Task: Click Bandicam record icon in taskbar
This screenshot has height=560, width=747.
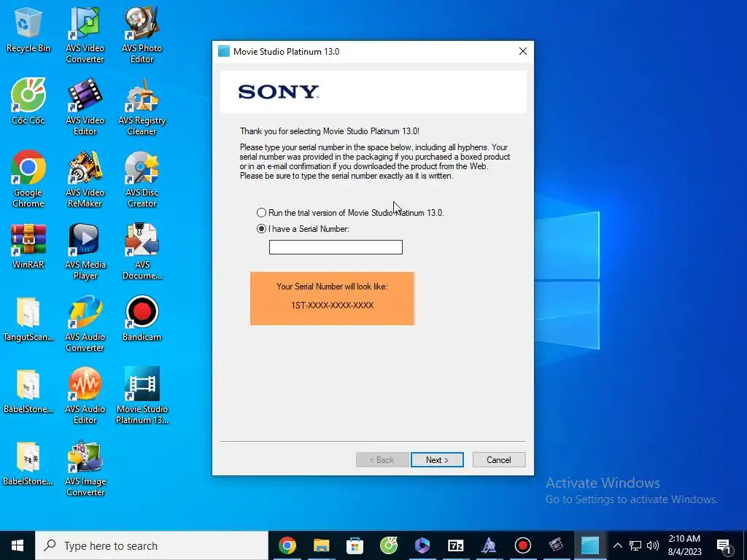Action: coord(522,545)
